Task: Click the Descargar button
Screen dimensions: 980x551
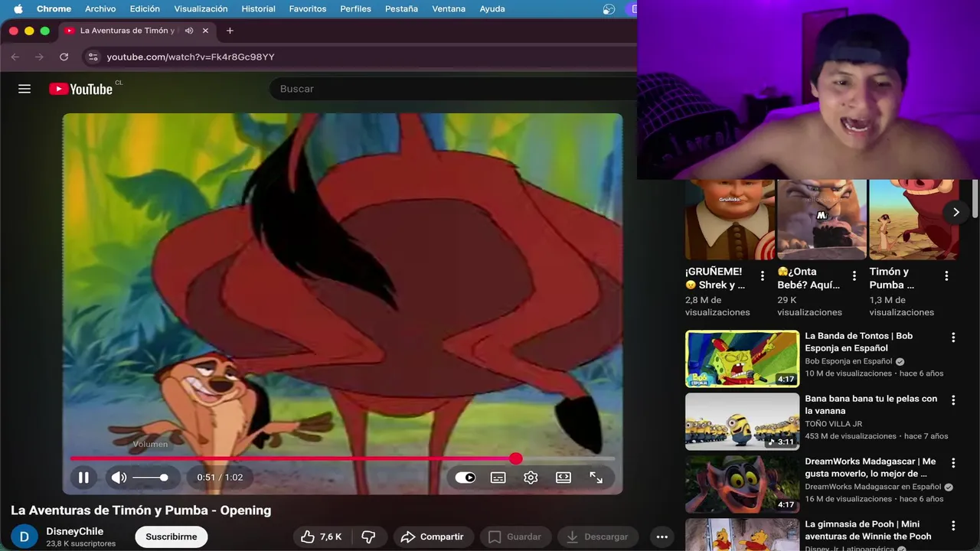Action: coord(598,536)
